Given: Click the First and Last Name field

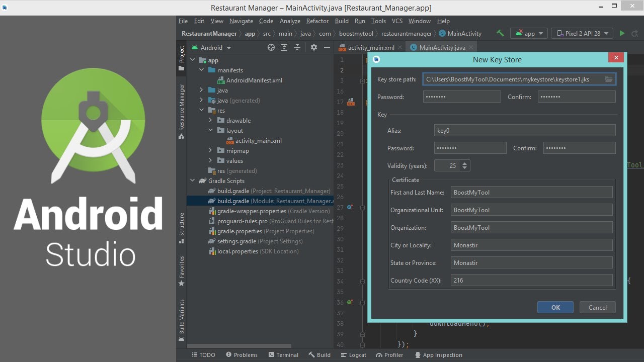Looking at the screenshot, I should pos(532,193).
